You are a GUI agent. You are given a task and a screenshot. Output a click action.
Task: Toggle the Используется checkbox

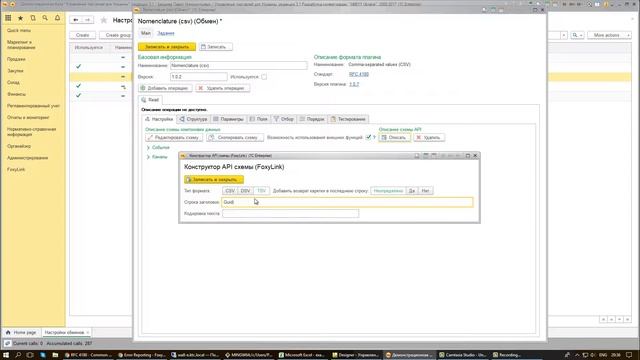tap(264, 77)
